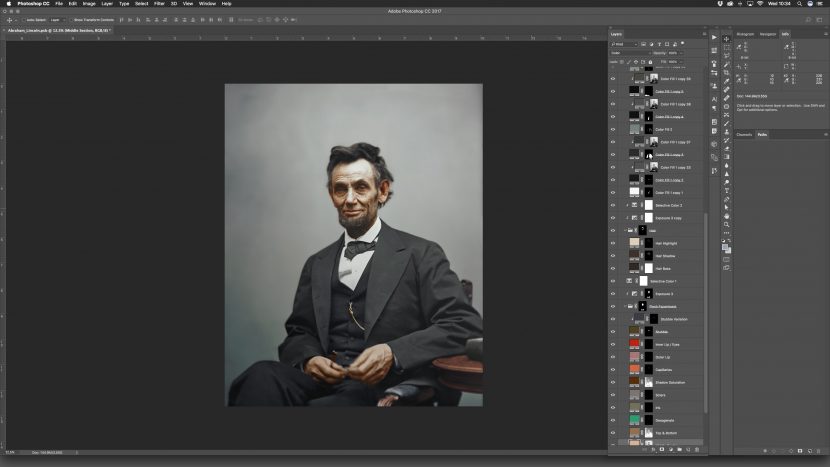
Task: Switch to the Histogram tab
Action: coord(745,34)
